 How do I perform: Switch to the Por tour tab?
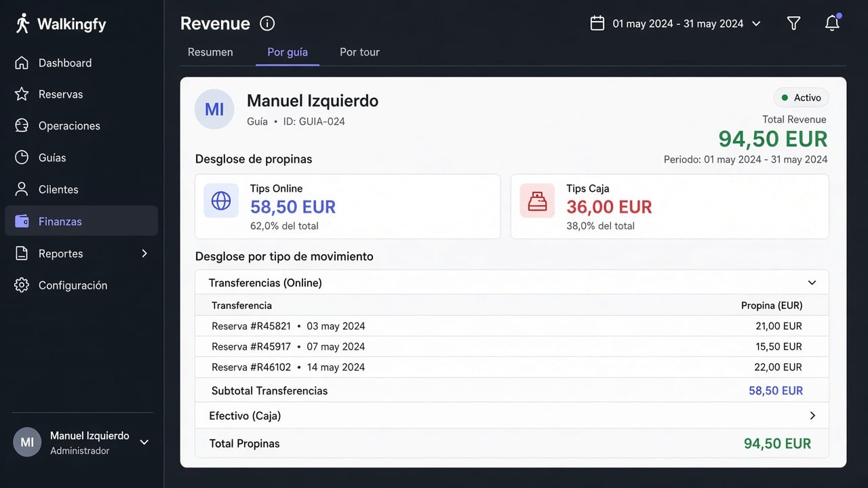[x=359, y=52]
